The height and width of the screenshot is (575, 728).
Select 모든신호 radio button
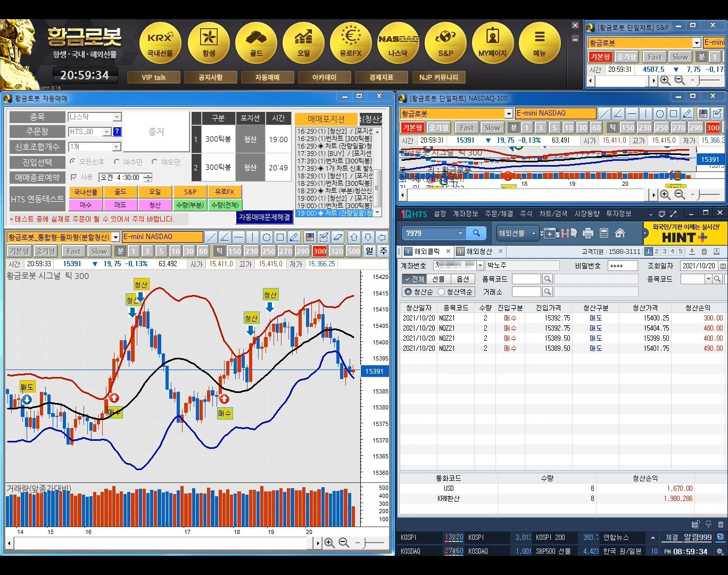(x=72, y=161)
